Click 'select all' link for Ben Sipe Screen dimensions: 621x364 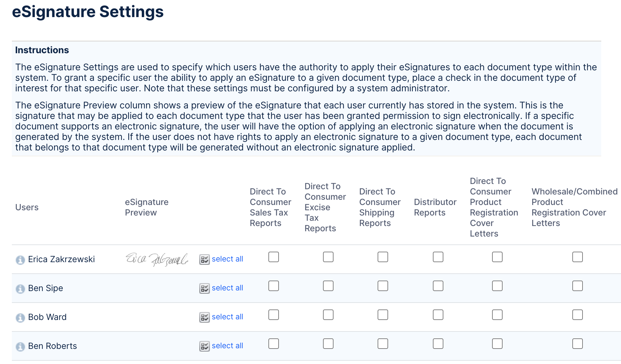(x=227, y=288)
